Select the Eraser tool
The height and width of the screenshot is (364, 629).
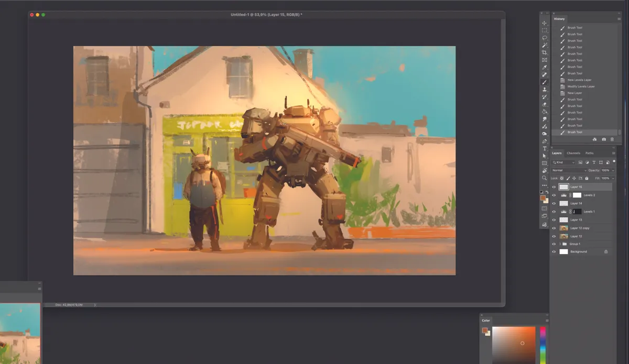click(x=544, y=104)
